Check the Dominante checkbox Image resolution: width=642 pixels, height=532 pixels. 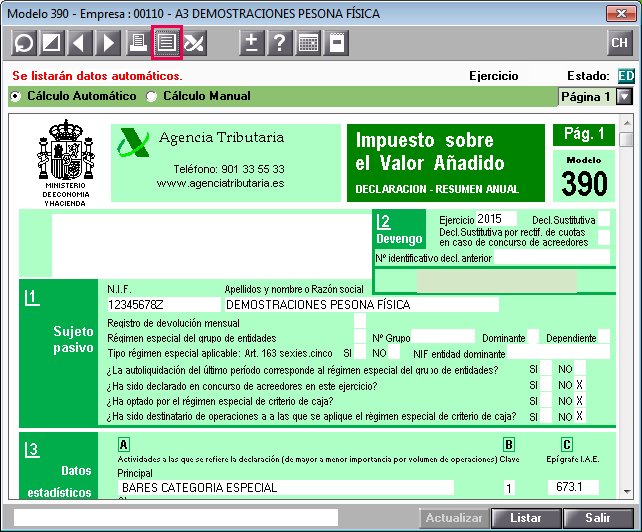533,336
